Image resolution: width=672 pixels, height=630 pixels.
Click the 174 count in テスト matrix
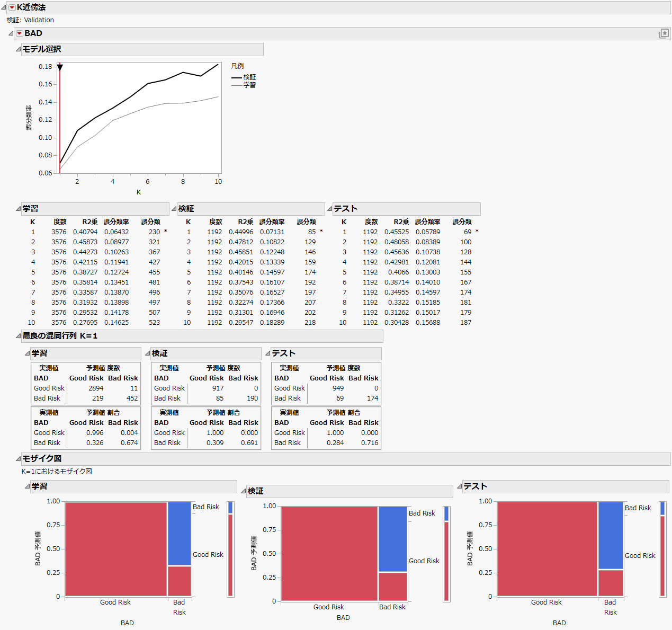coord(373,398)
